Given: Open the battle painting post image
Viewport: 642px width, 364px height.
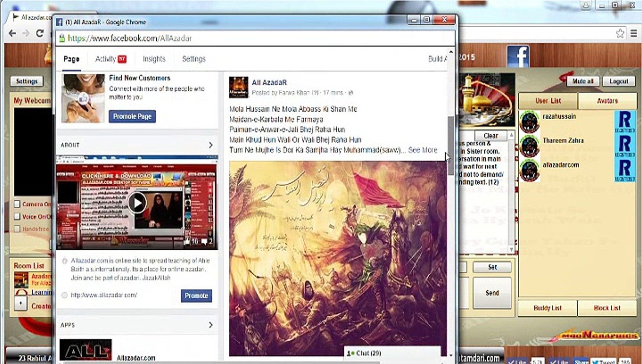Looking at the screenshot, I should pos(338,259).
